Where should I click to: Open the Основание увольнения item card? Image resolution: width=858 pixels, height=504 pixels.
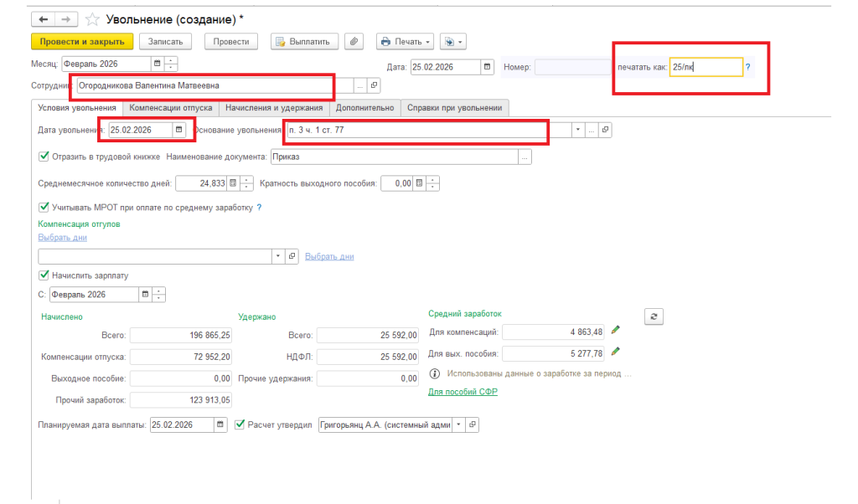pos(605,130)
